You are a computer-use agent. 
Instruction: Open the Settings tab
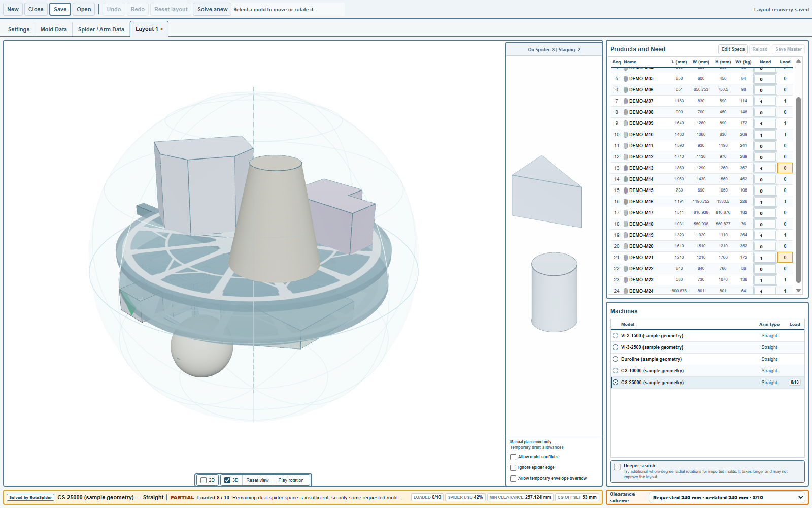19,29
